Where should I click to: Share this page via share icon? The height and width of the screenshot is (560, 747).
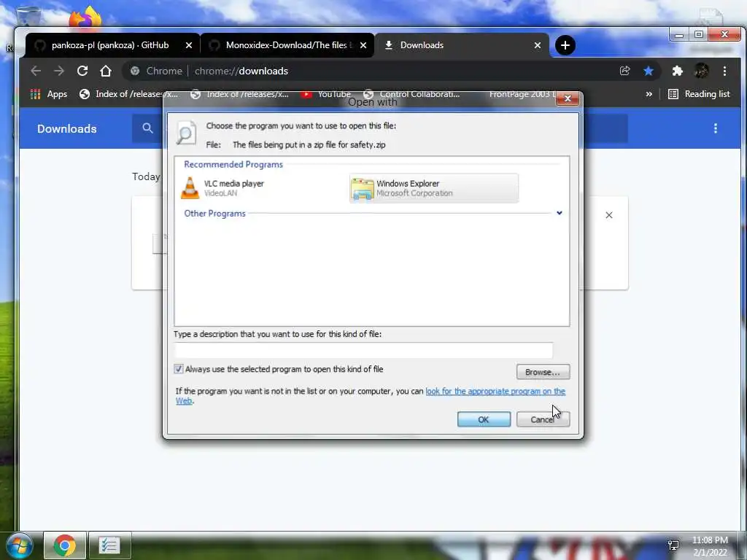tap(624, 71)
